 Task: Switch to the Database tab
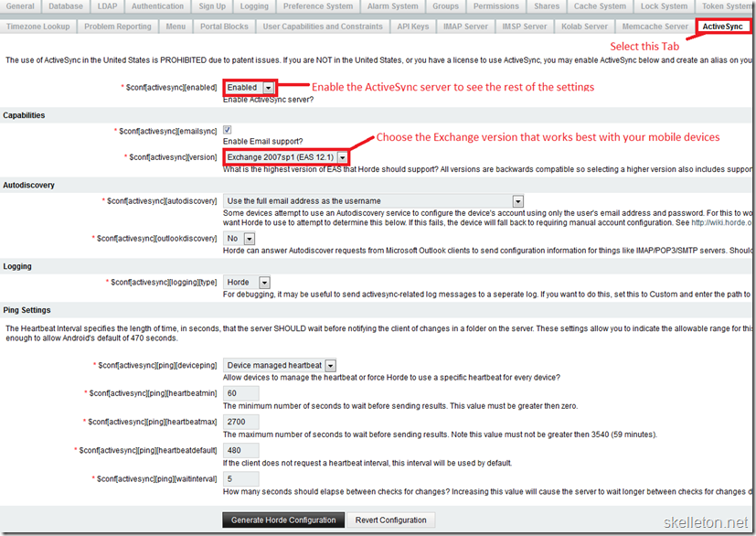click(x=66, y=6)
